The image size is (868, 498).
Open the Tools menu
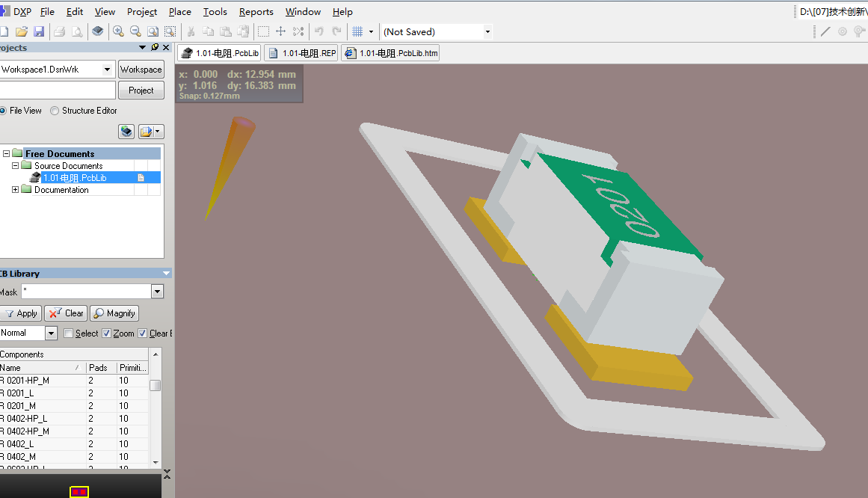tap(215, 12)
